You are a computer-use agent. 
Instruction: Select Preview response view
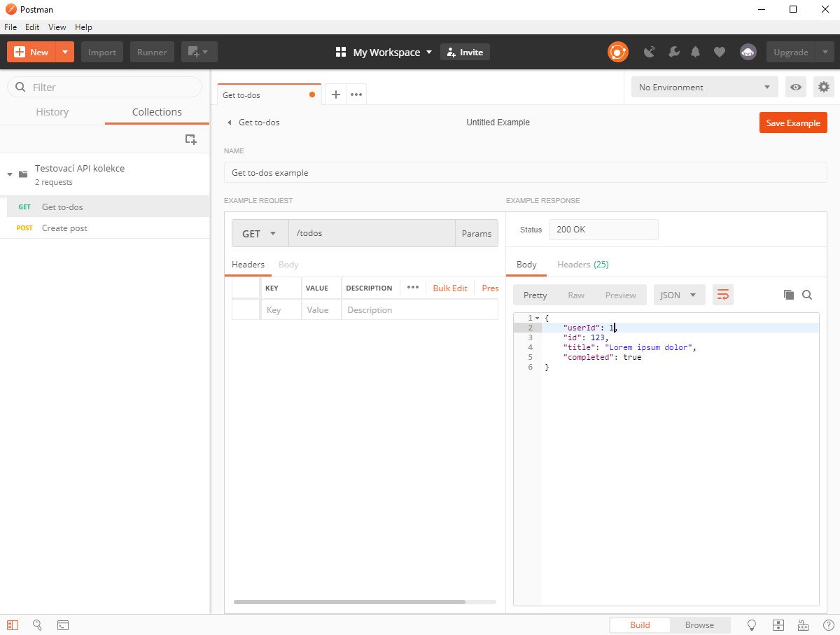[x=621, y=295]
